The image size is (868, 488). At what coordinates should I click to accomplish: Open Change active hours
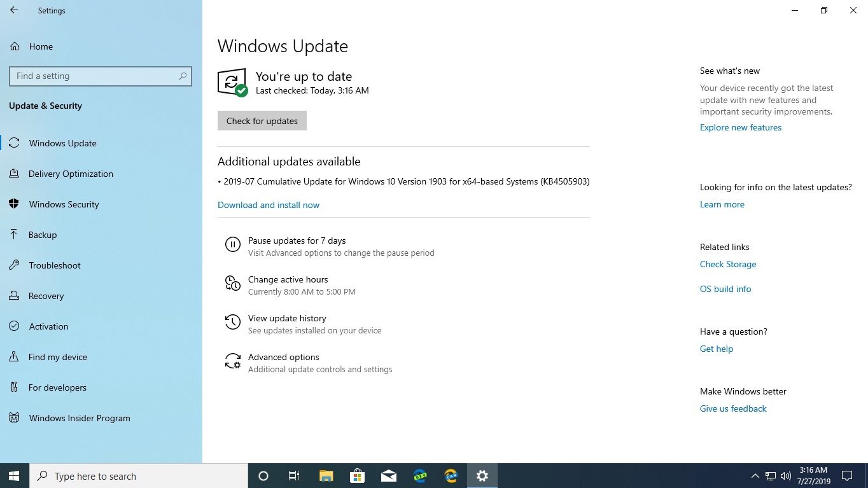tap(288, 279)
